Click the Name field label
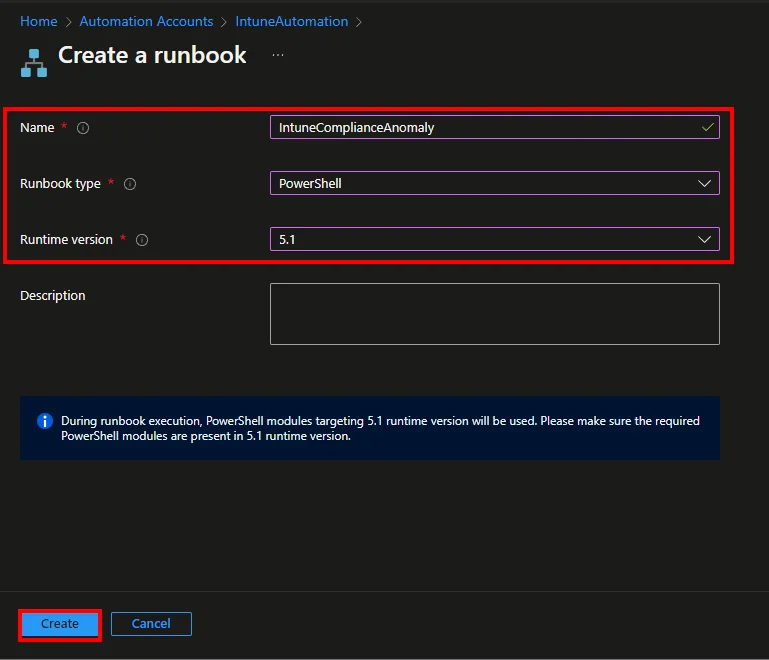The width and height of the screenshot is (769, 660). click(37, 128)
